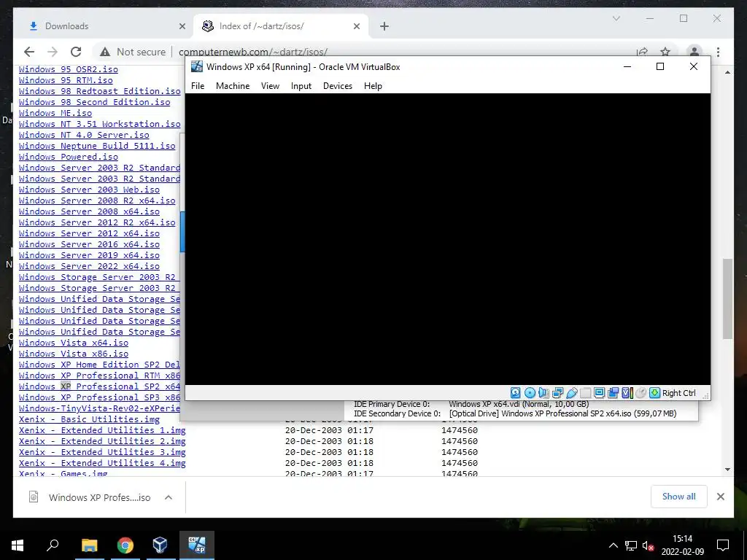This screenshot has height=560, width=747.
Task: Open Windows taskbar search
Action: (53, 545)
